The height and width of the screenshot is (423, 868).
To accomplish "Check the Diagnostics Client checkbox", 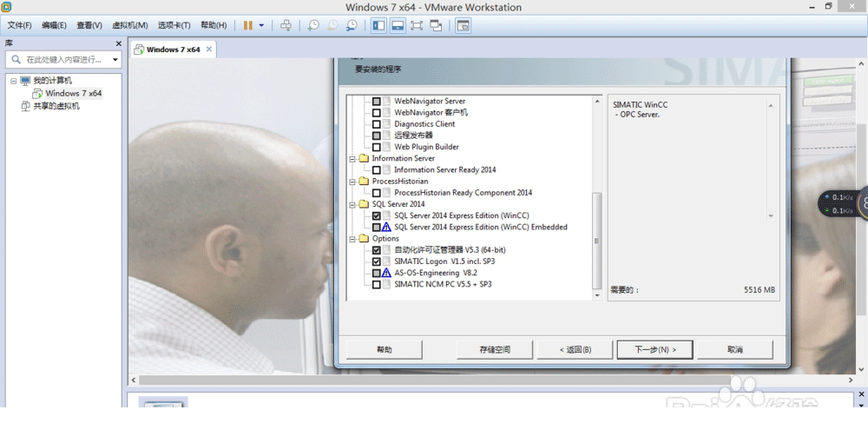I will 377,124.
